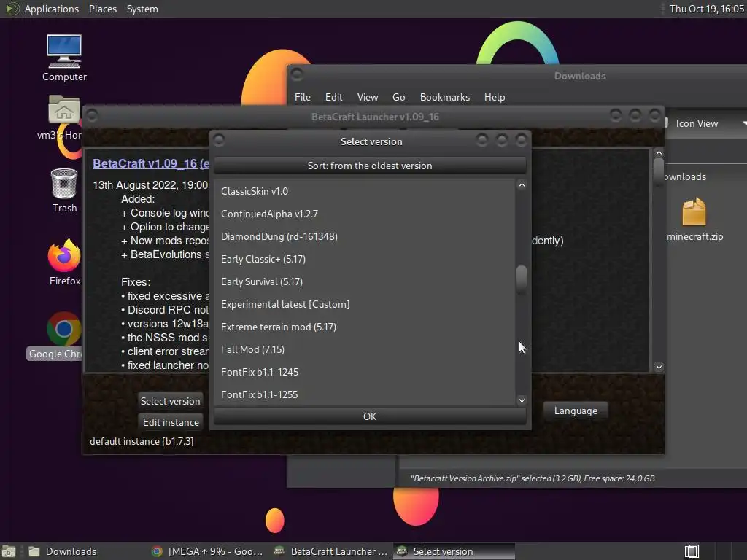Open Go menu in Downloads window
747x560 pixels.
click(x=399, y=97)
